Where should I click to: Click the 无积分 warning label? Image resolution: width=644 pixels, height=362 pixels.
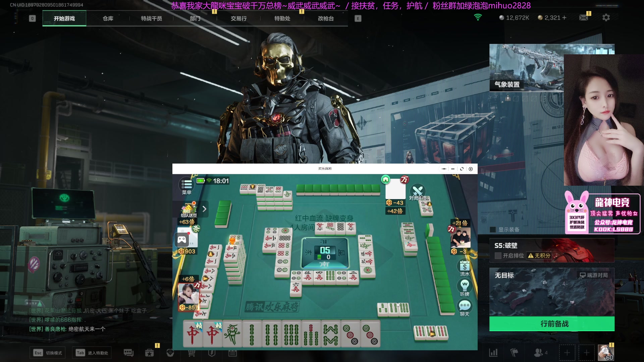coord(539,255)
